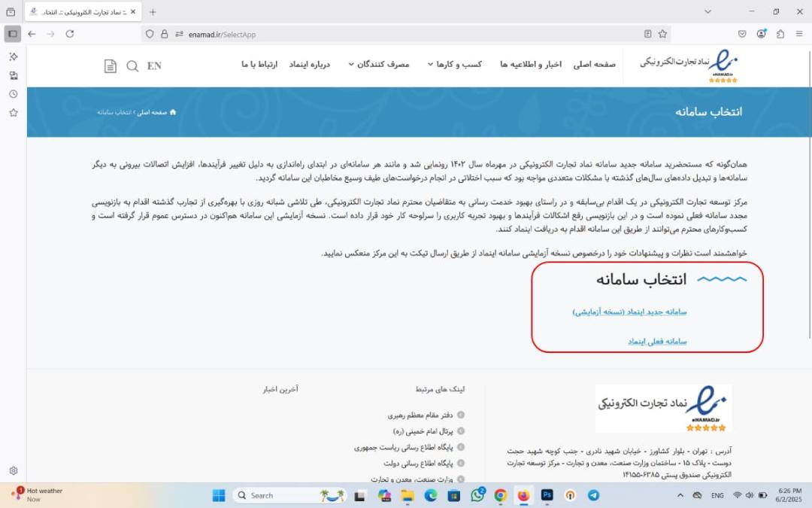The width and height of the screenshot is (812, 508).
Task: Click the ENG input language indicator
Action: click(717, 495)
